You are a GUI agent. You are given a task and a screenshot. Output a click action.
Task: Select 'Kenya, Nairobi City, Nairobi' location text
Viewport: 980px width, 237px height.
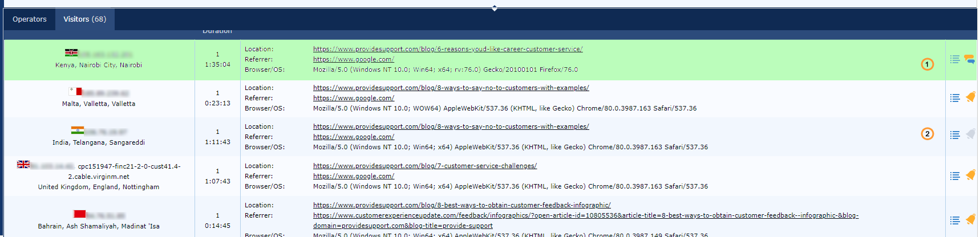point(99,65)
